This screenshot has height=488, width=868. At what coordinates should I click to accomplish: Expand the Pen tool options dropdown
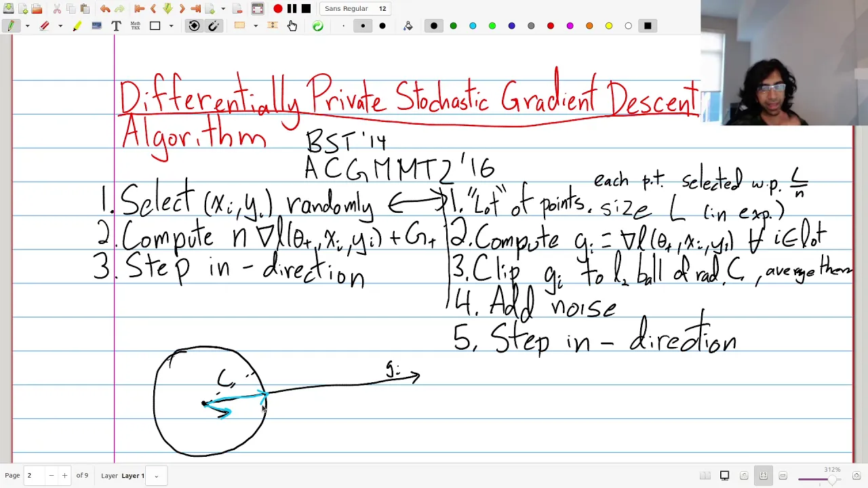(27, 26)
